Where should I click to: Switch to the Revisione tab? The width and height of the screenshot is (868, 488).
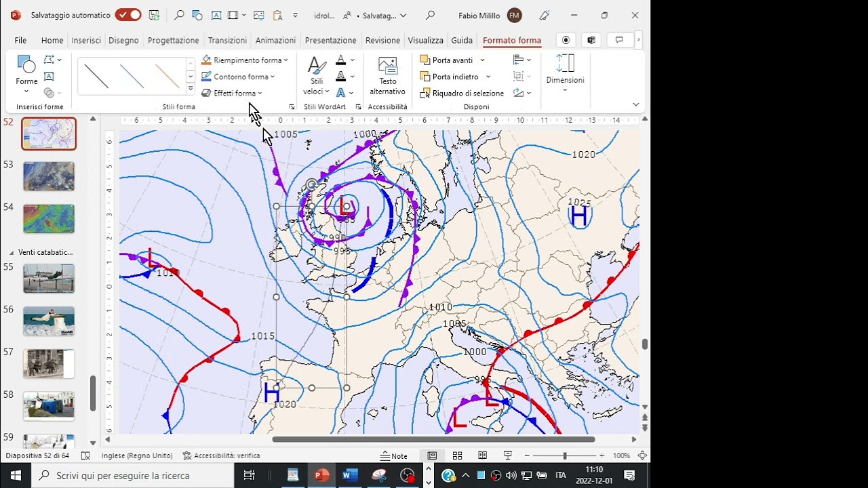point(382,40)
